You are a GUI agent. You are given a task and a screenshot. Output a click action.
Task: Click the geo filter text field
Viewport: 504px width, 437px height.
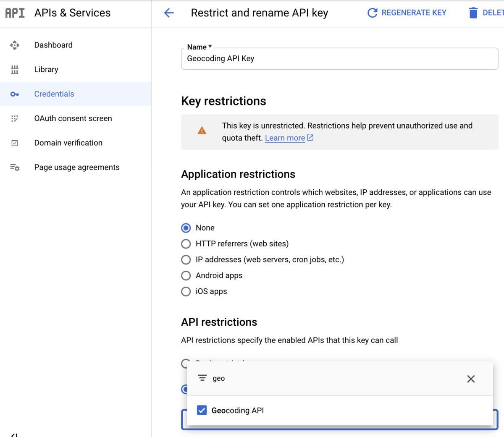click(328, 379)
